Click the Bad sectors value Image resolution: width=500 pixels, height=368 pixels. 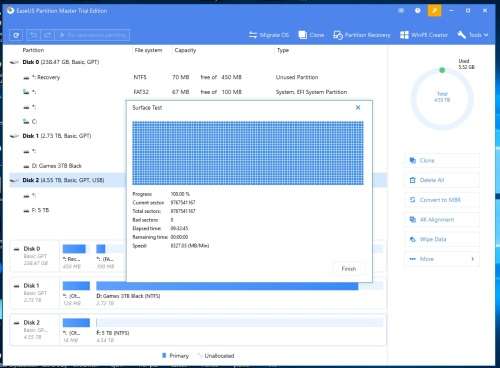tap(172, 220)
